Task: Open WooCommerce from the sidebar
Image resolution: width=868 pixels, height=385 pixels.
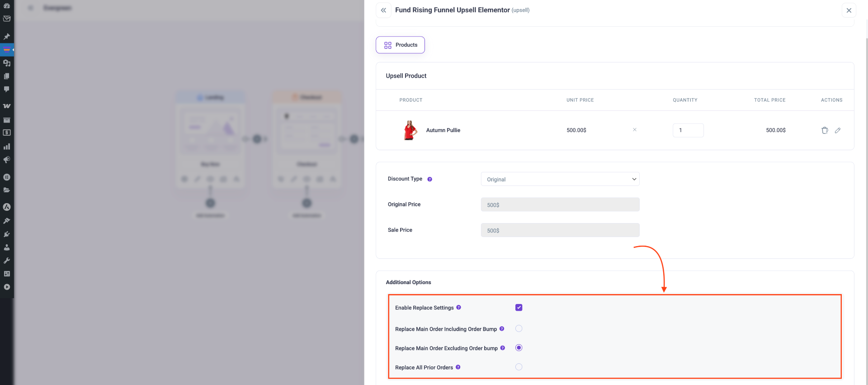Action: click(7, 106)
